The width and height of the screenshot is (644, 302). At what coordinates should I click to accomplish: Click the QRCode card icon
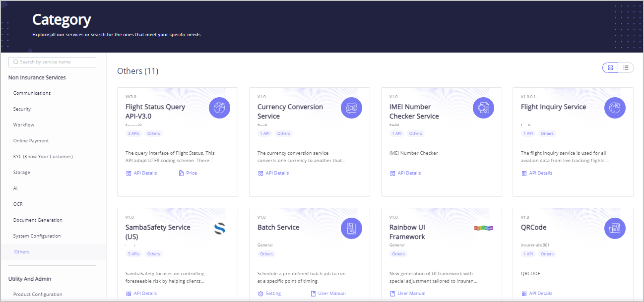pos(615,228)
